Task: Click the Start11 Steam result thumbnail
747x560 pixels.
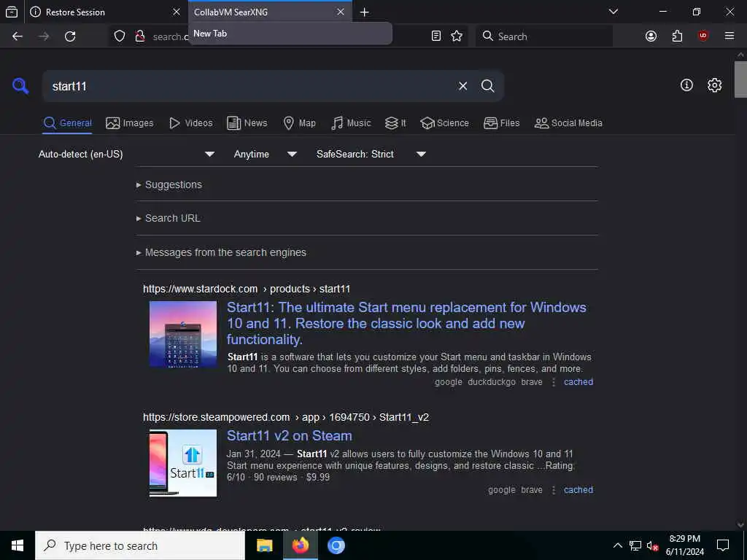Action: [183, 463]
